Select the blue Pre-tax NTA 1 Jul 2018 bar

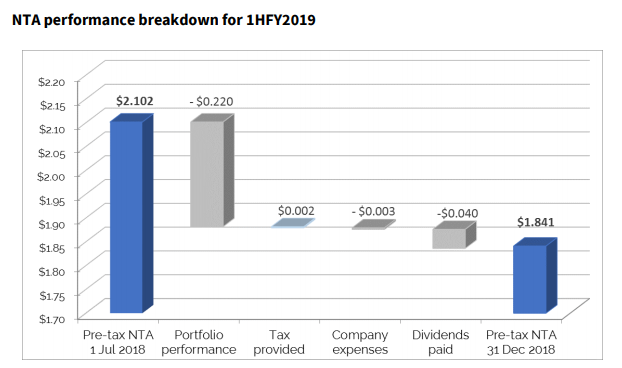tap(131, 213)
